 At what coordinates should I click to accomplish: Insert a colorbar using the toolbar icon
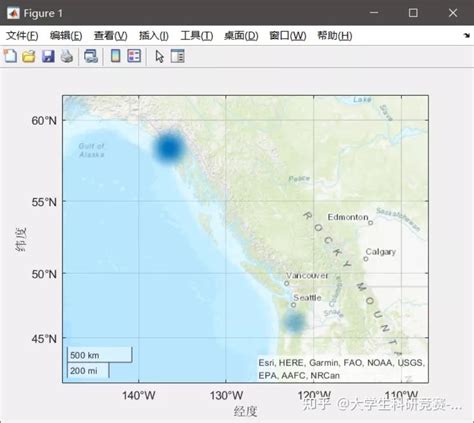[115, 56]
